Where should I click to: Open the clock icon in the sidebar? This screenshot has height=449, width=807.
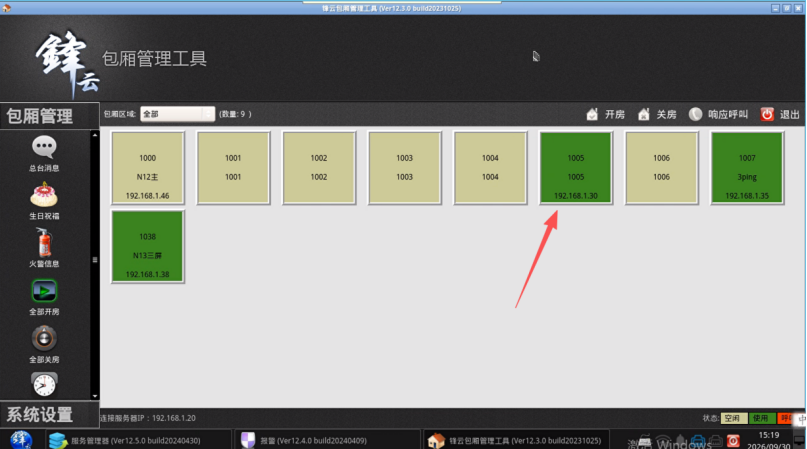(x=44, y=384)
